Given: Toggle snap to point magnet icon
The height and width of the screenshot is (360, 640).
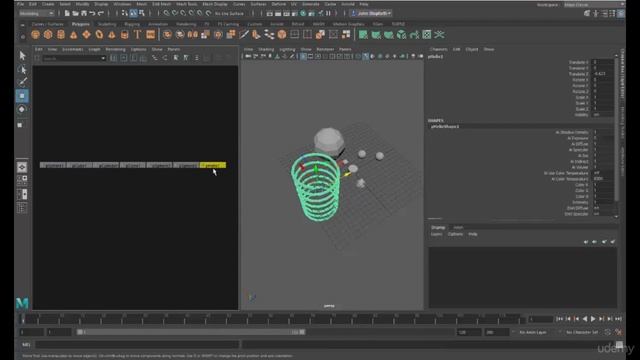Looking at the screenshot, I should tap(183, 13).
